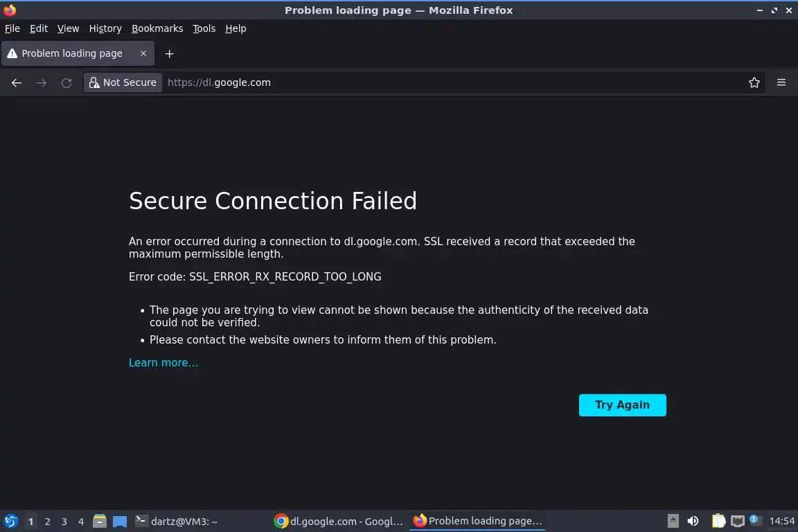
Task: Follow the Learn more link
Action: [x=163, y=363]
